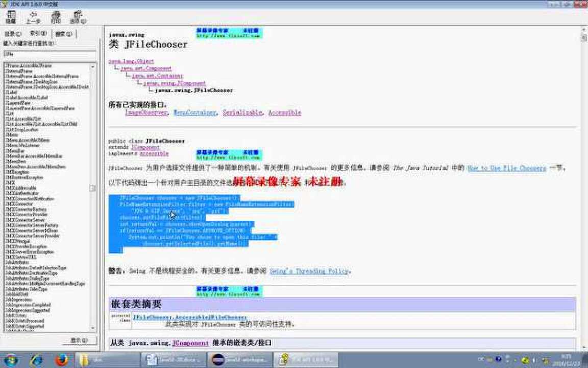588x368 pixels.
Task: Click the document pane scrollbar up arrow
Action: coord(584,30)
